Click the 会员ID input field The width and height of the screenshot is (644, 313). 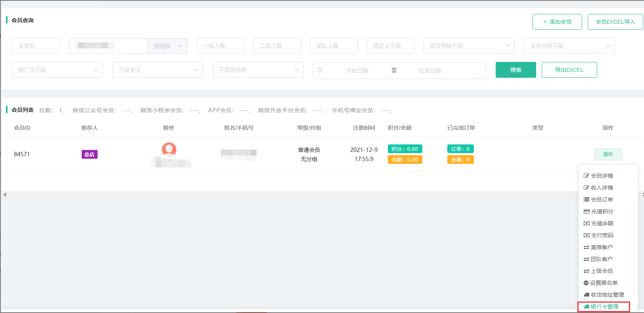pos(36,46)
